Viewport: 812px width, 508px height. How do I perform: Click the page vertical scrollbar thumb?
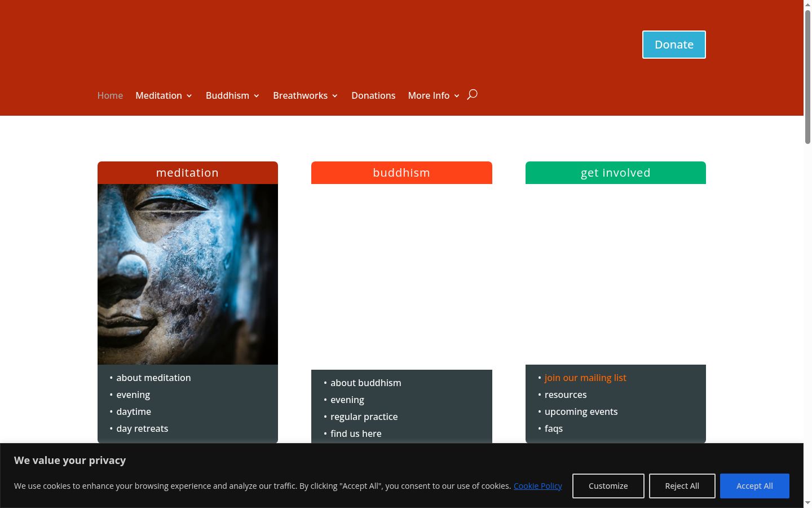pos(807,76)
